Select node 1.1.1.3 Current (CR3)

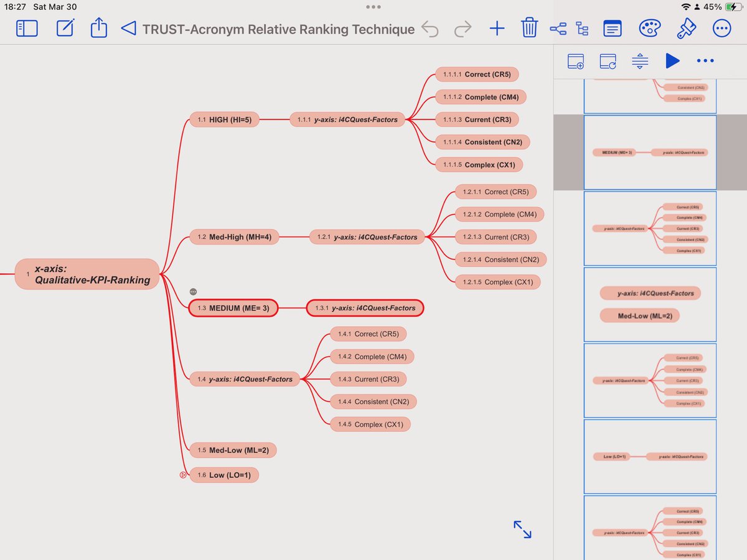[x=477, y=119]
